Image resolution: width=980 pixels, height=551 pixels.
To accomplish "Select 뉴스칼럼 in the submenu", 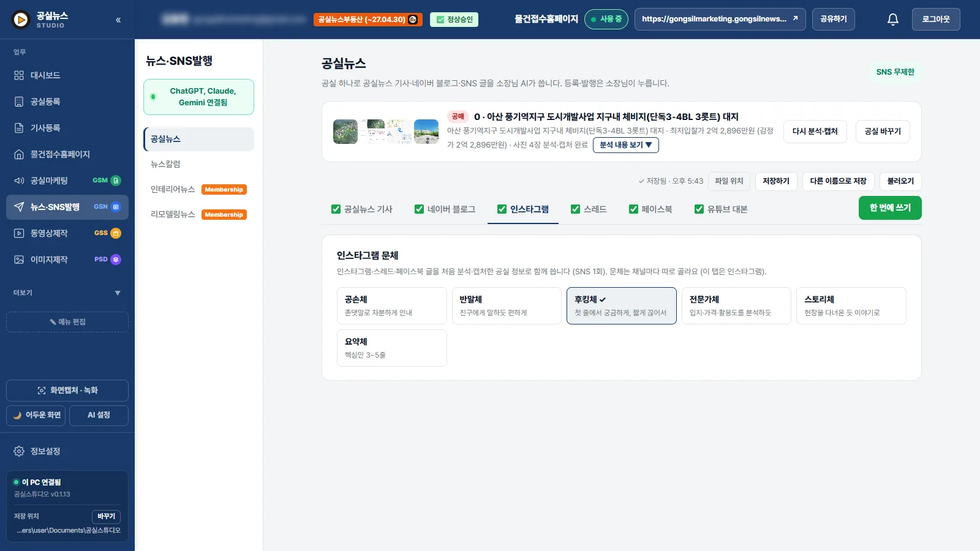I will click(x=198, y=164).
